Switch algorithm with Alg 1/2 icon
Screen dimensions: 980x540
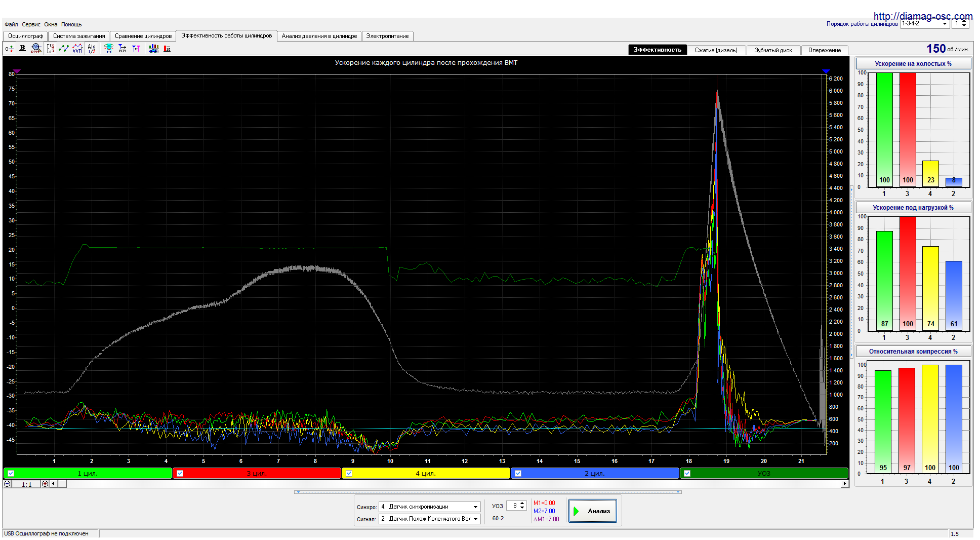(92, 49)
